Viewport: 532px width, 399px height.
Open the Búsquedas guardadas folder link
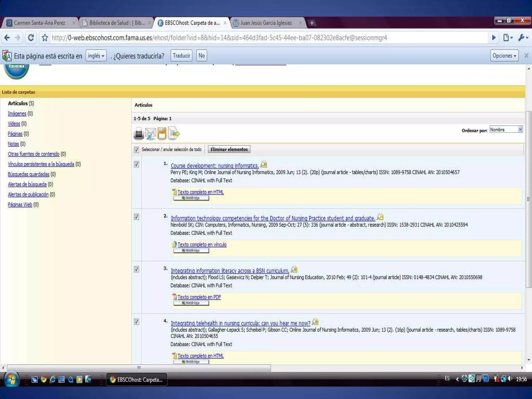pos(28,174)
